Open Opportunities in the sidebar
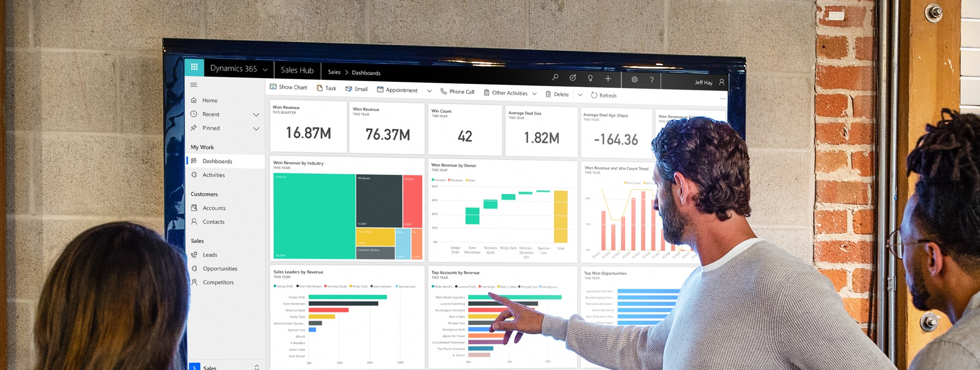 [220, 269]
